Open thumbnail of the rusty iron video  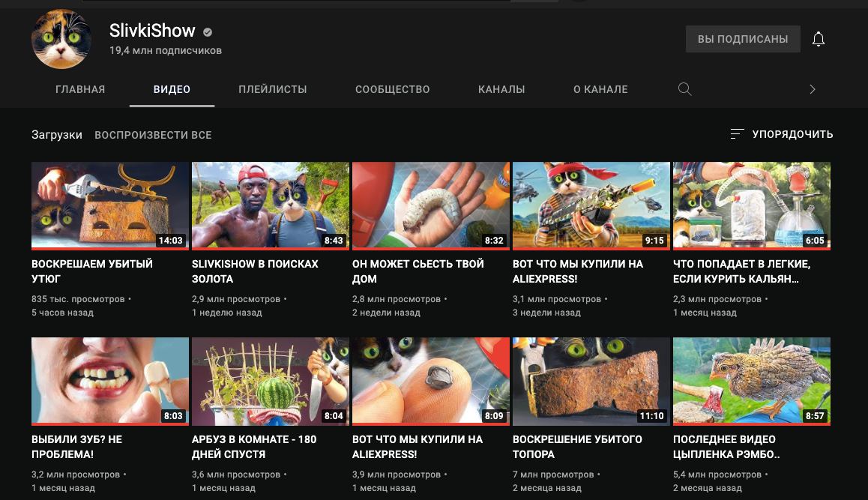click(x=110, y=205)
